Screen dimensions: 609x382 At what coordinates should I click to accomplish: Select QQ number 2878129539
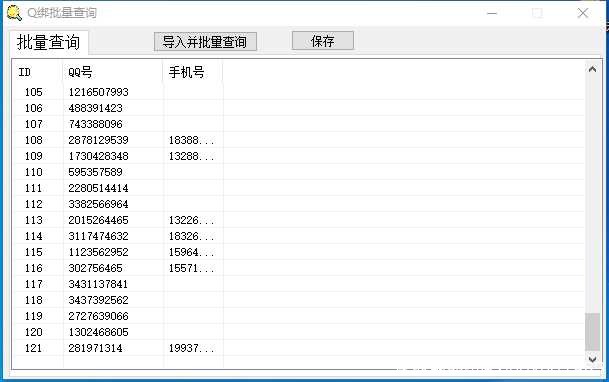[98, 140]
